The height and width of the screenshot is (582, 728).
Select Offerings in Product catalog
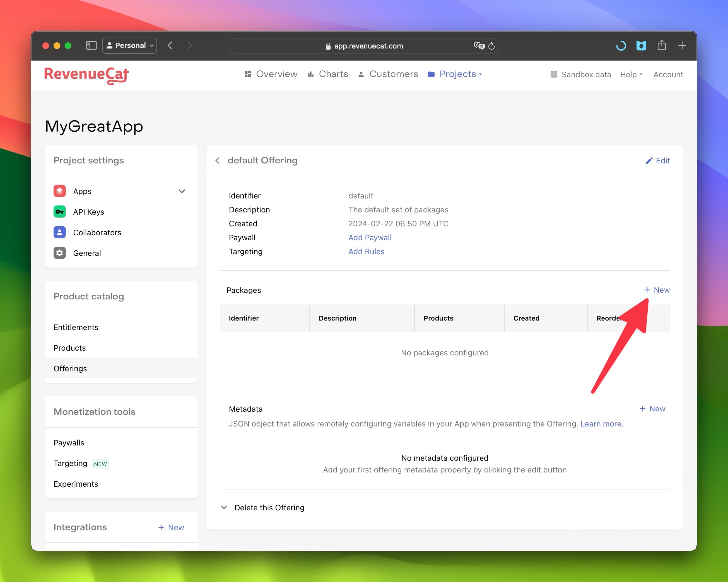point(121,368)
